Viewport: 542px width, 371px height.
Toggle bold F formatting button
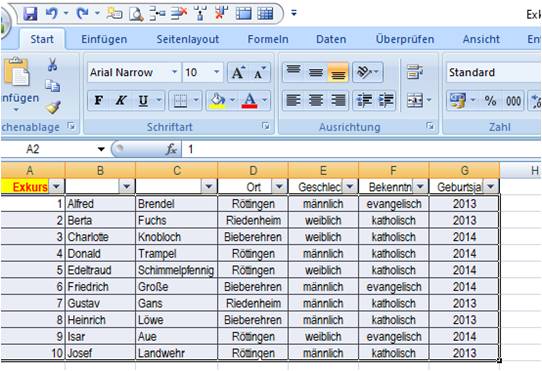point(99,101)
